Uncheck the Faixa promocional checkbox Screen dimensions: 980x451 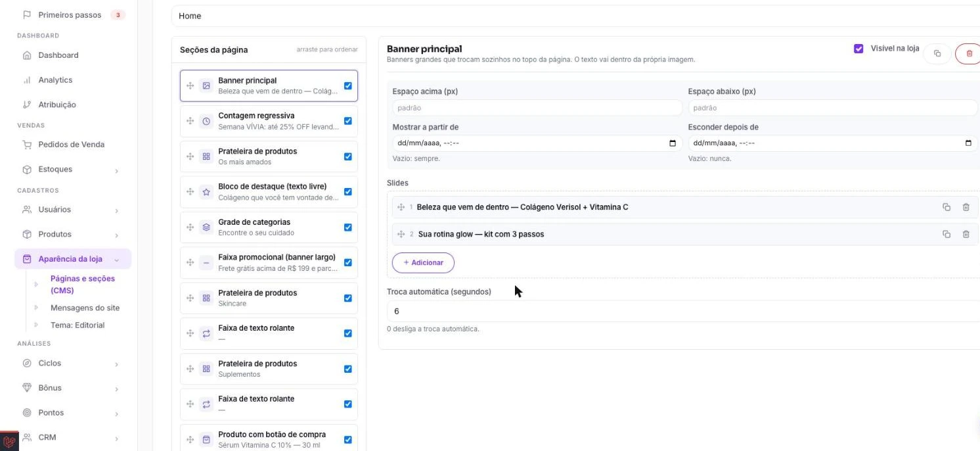(348, 262)
